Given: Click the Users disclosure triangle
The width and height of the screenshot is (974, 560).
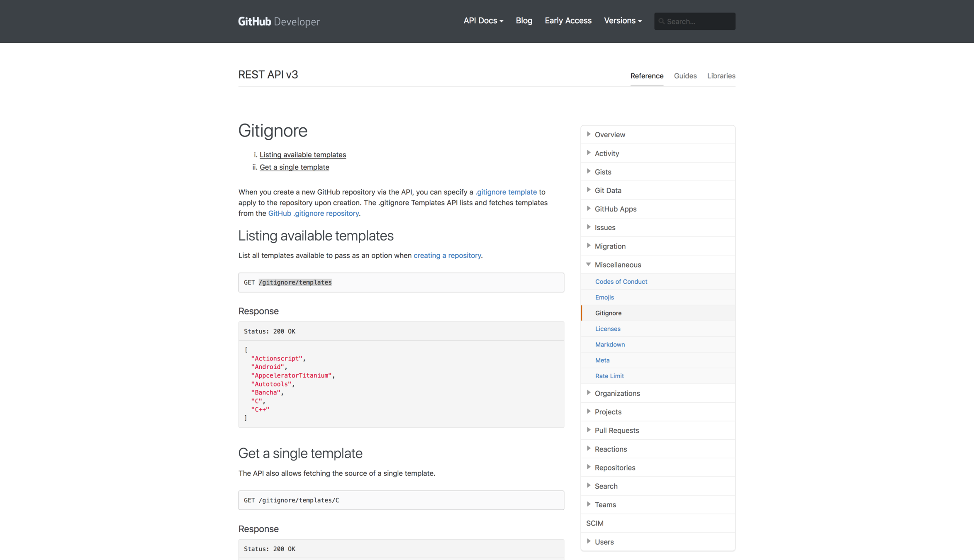Looking at the screenshot, I should (x=589, y=541).
